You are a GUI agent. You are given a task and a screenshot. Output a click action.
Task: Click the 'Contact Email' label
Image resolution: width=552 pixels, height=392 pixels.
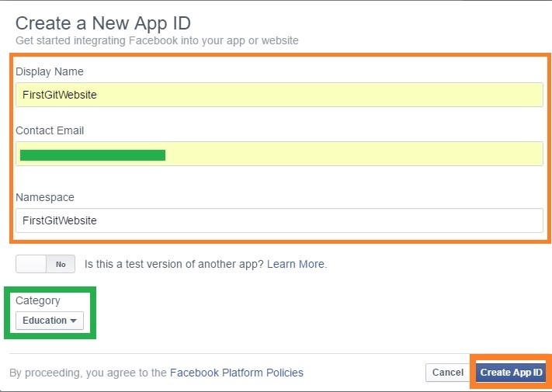tap(50, 130)
